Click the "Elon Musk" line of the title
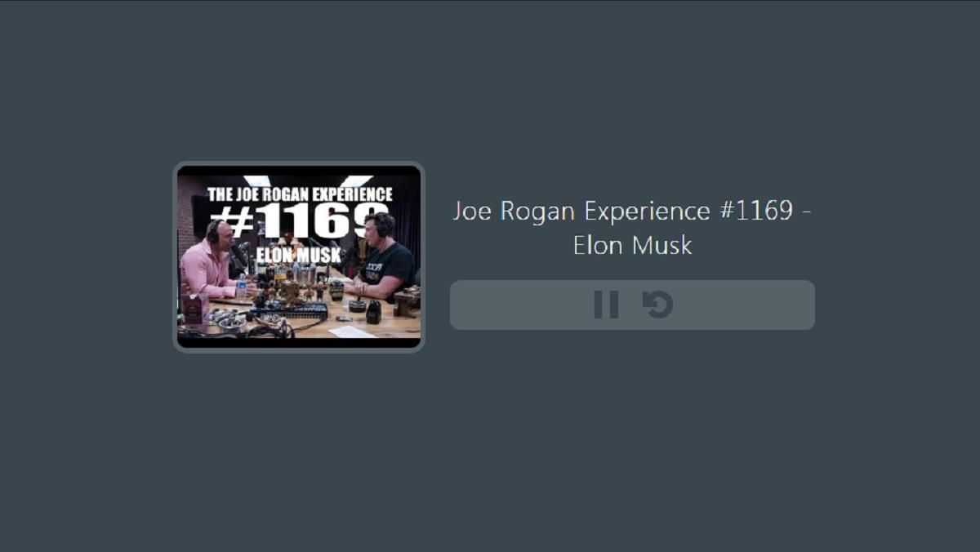This screenshot has width=980, height=552. [632, 245]
